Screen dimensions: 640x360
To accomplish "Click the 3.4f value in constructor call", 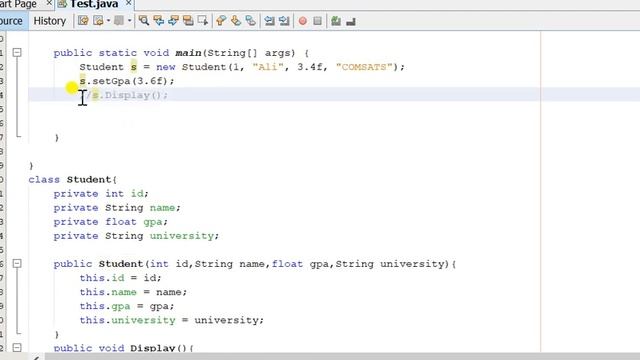I will 310,67.
